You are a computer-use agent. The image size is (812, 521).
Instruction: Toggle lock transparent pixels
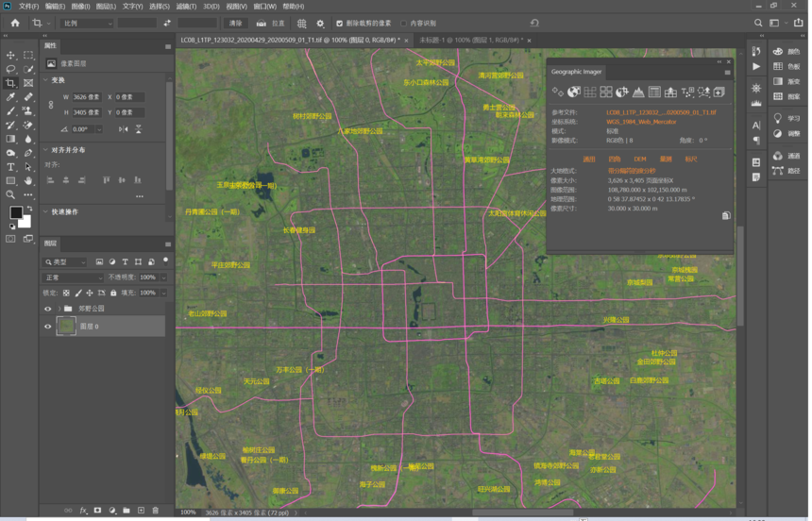pos(66,293)
